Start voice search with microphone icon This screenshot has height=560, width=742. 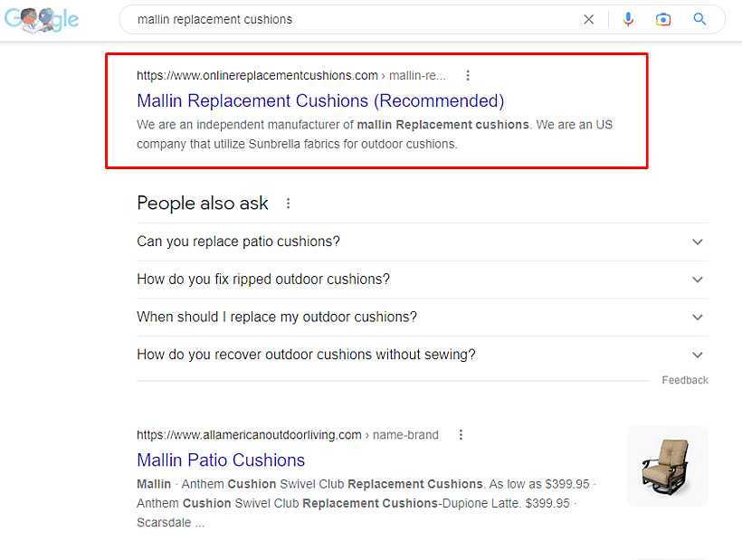coord(628,19)
